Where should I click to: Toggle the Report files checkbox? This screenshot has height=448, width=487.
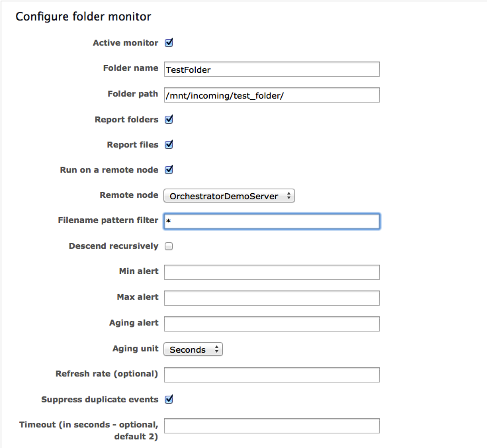(x=169, y=144)
